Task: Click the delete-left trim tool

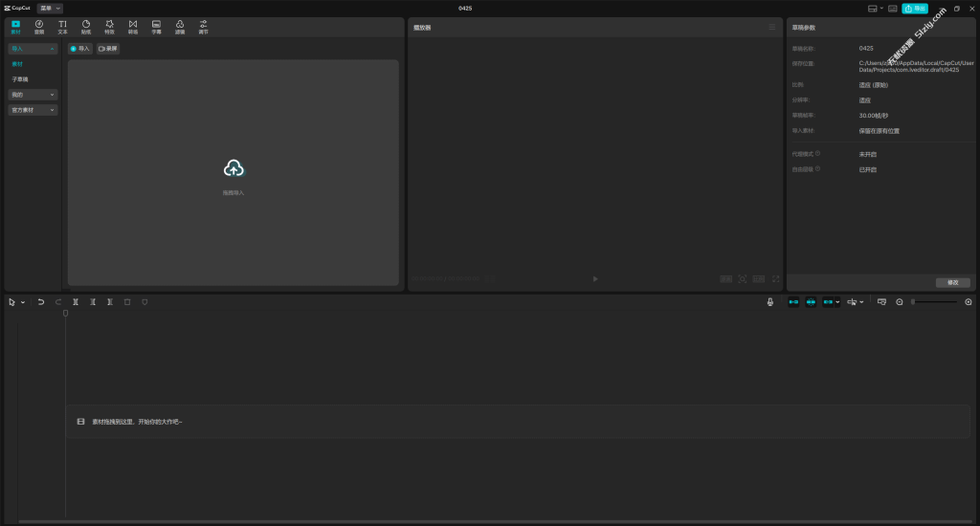Action: [93, 302]
